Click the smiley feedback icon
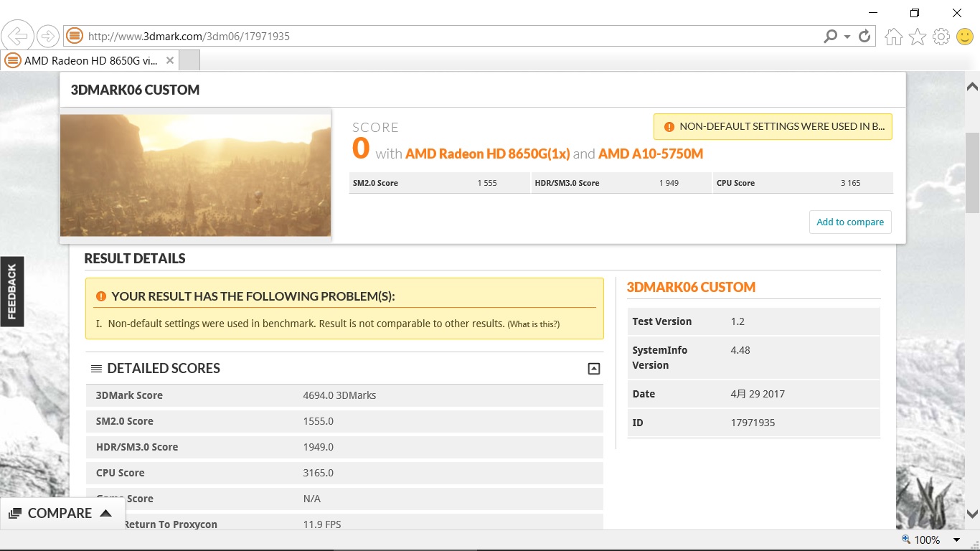Image resolution: width=980 pixels, height=551 pixels. click(x=965, y=37)
